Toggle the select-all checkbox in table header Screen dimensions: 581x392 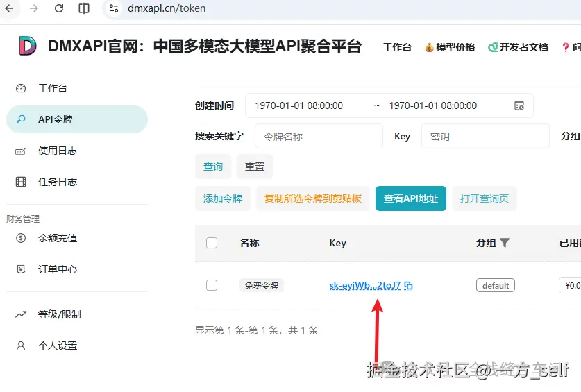click(212, 243)
